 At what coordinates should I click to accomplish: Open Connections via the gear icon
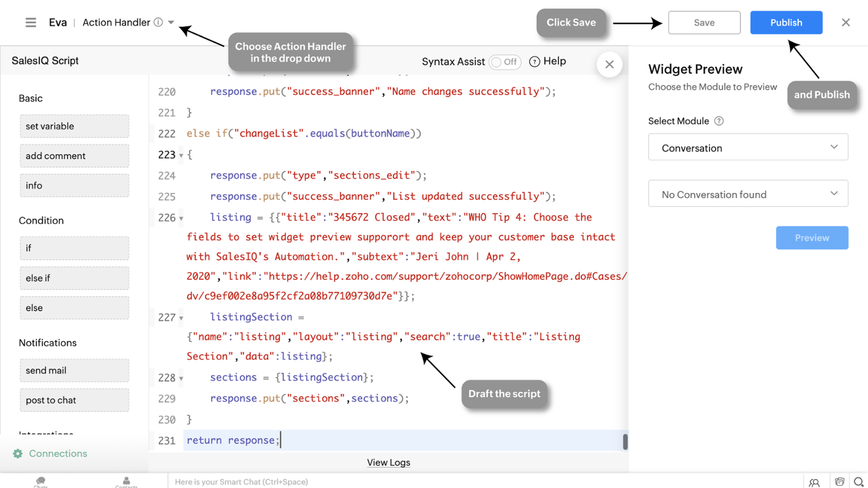coord(18,454)
